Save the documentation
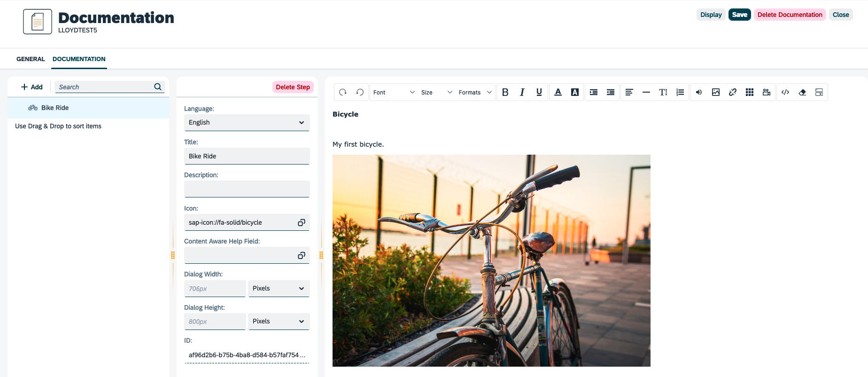The height and width of the screenshot is (377, 868). coord(740,15)
